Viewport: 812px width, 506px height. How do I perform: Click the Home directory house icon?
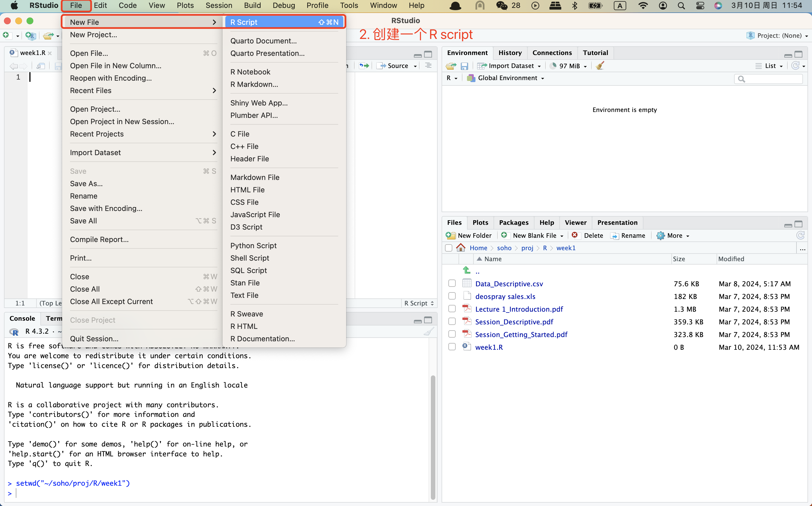tap(461, 248)
